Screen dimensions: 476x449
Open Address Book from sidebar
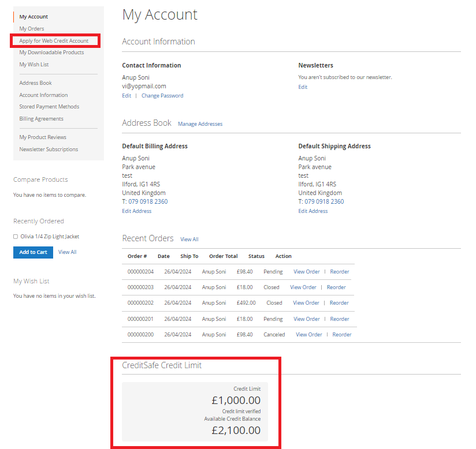coord(35,83)
